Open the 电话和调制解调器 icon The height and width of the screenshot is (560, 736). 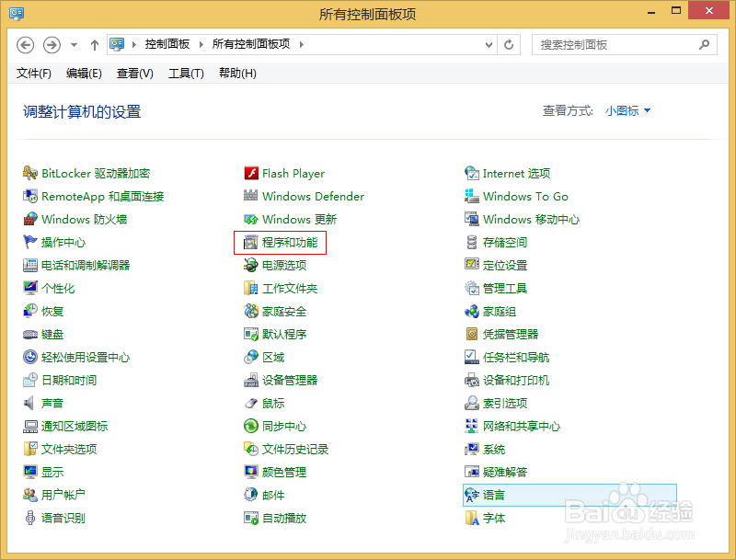click(30, 265)
